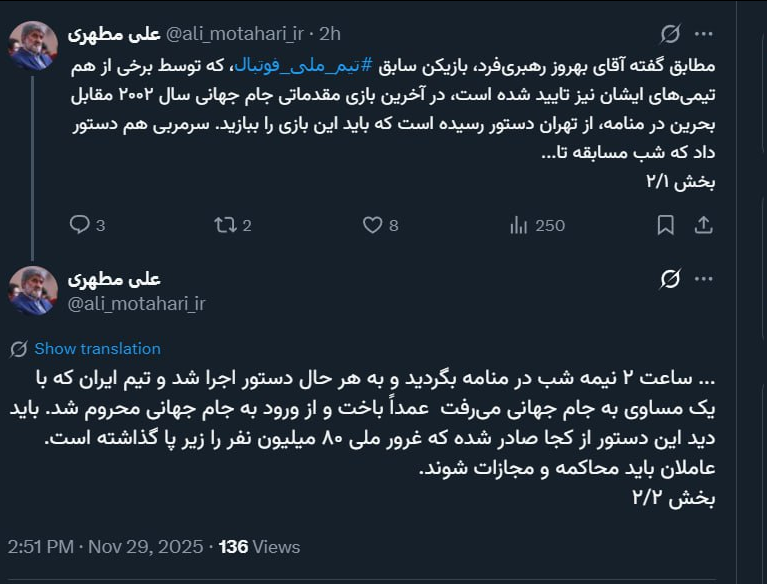Click the 136 Views count

click(x=259, y=547)
